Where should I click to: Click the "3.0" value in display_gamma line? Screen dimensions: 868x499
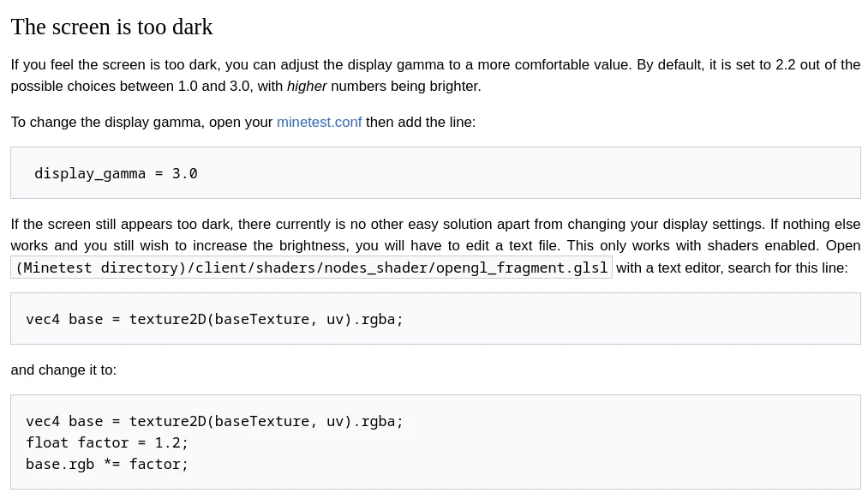[x=184, y=173]
